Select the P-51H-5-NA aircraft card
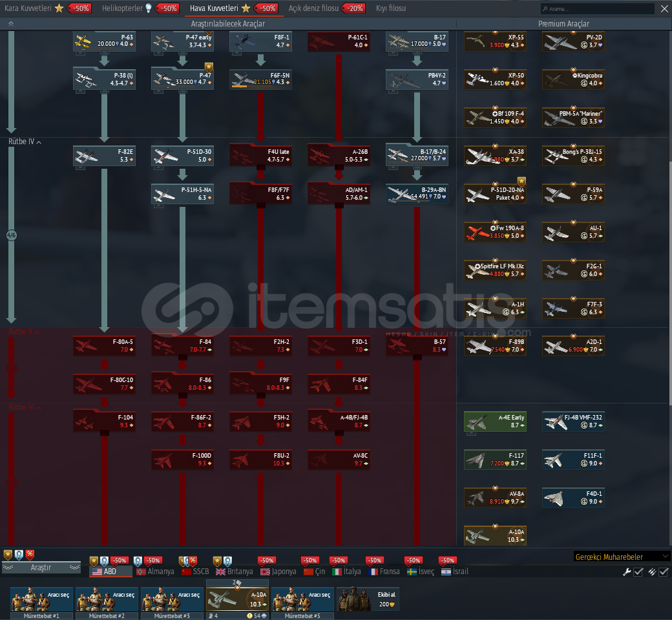This screenshot has height=620, width=672. pyautogui.click(x=183, y=194)
